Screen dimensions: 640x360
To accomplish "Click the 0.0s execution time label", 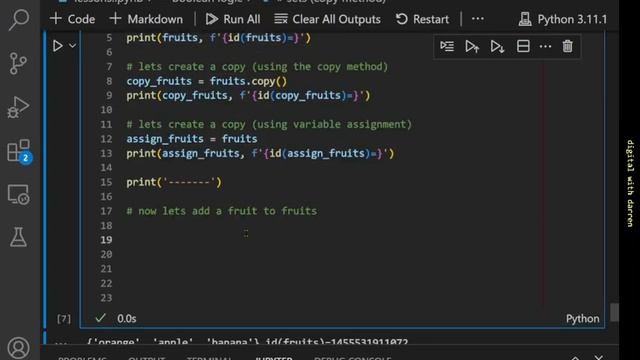I will point(127,318).
